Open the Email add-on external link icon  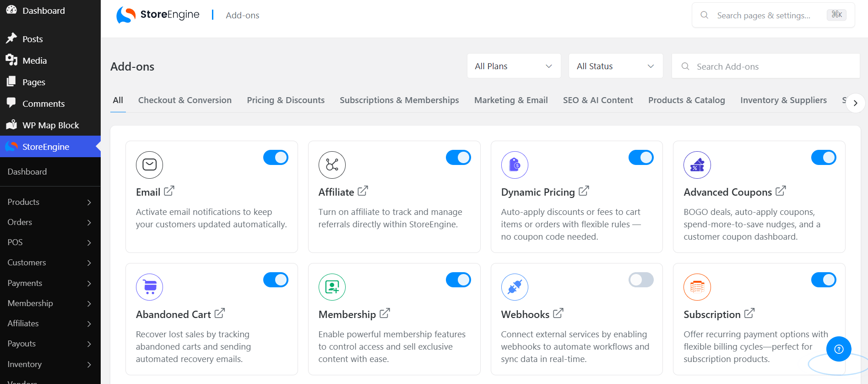pyautogui.click(x=169, y=191)
